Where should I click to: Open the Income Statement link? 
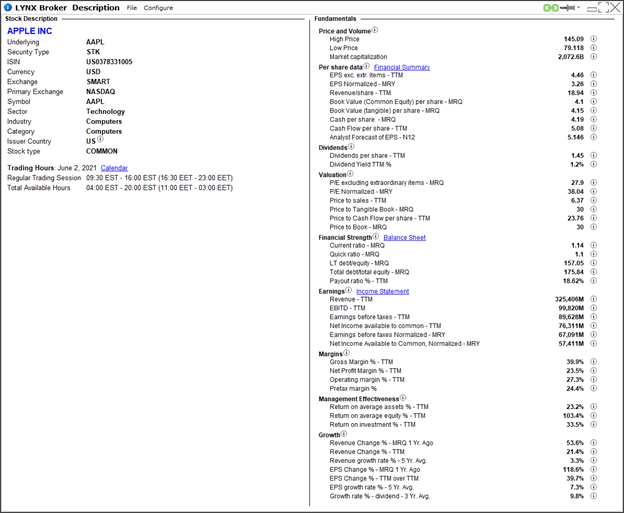coord(382,291)
